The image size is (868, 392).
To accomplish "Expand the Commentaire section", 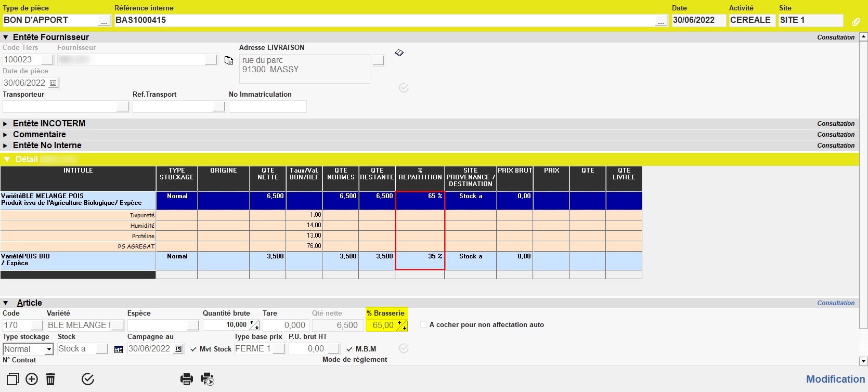I will [6, 135].
